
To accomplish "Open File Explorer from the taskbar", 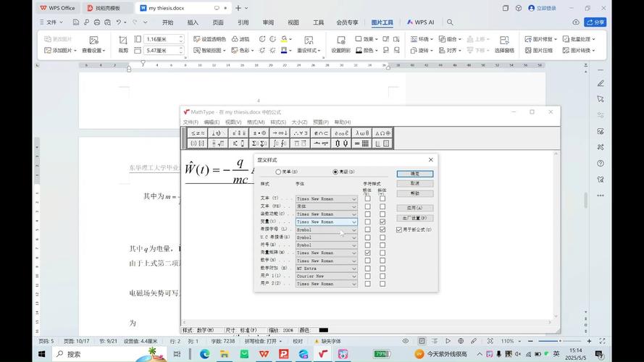I will pos(225,354).
